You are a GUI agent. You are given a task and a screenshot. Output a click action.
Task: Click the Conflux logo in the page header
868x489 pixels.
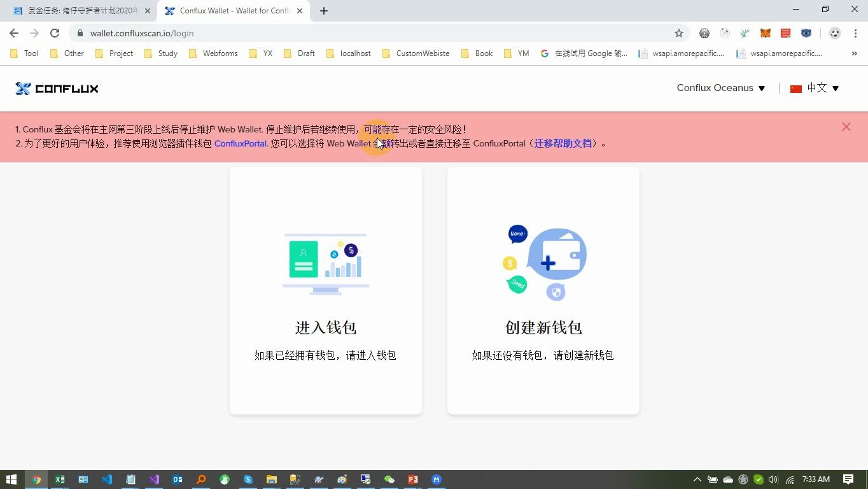[57, 89]
